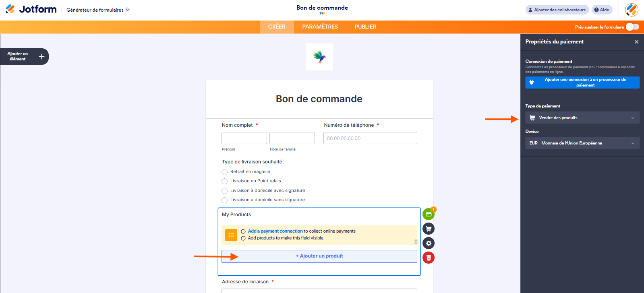Open the shopping cart icon next to My Products
The image size is (644, 293).
tap(429, 228)
